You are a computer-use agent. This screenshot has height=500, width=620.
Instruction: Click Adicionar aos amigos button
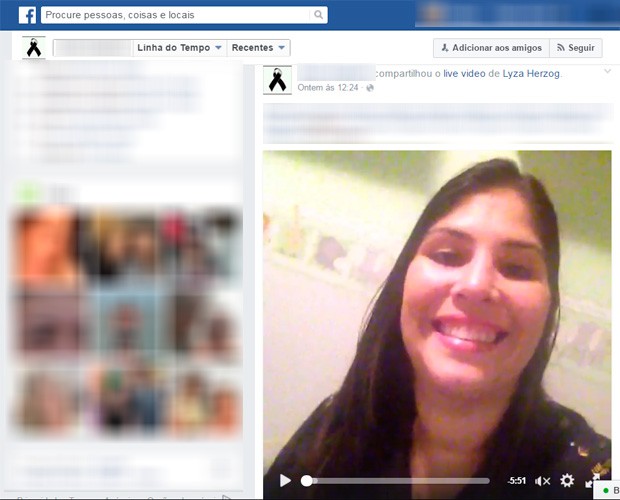click(488, 48)
